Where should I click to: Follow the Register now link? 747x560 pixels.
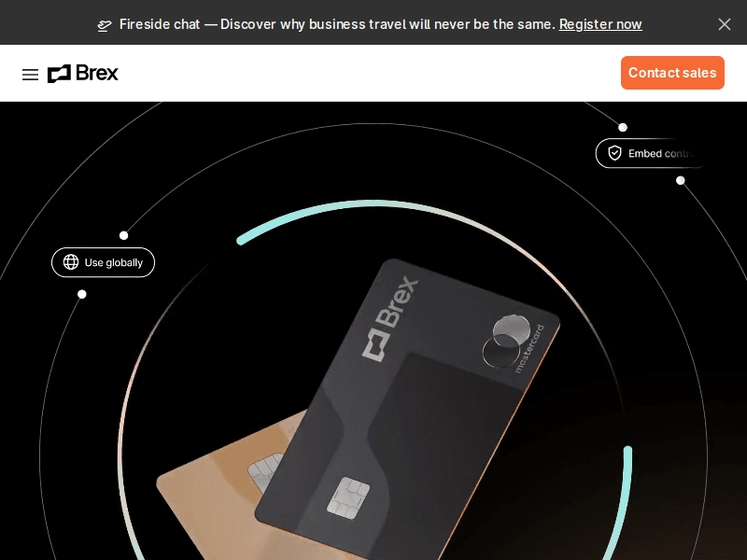coord(600,24)
